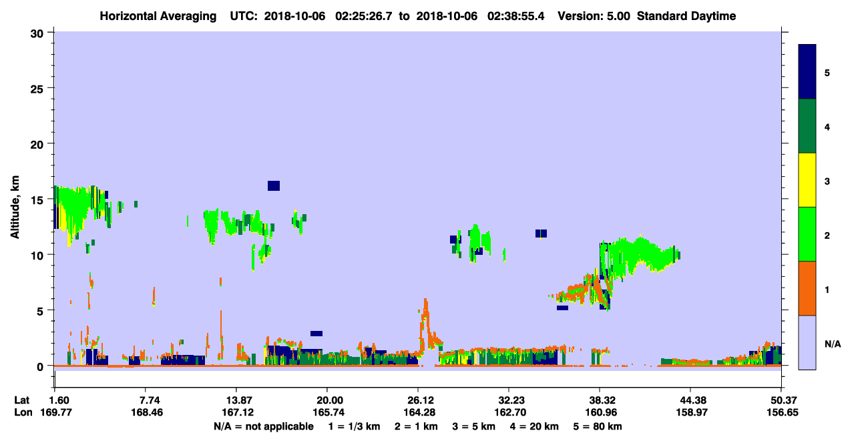The image size is (868, 445).
Task: Click the "3 = 5 km" legend note
Action: [474, 426]
